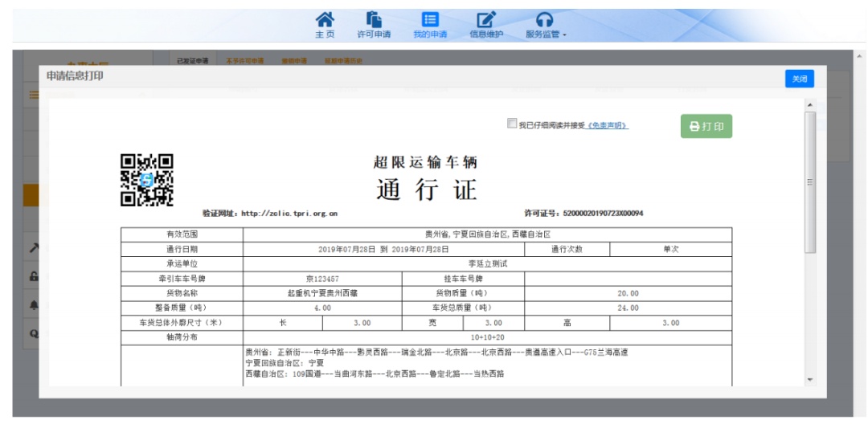Tick the 我已仔细阅读并接受 checkbox
868x428 pixels.
(512, 124)
